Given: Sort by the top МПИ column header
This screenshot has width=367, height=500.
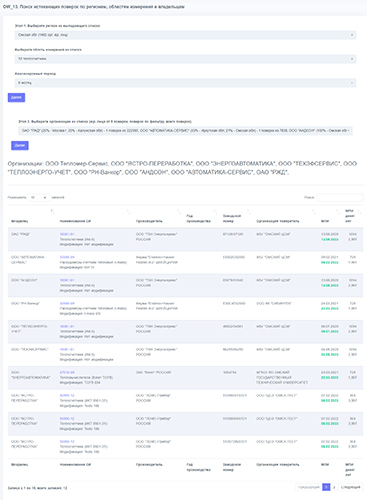Looking at the screenshot, I should tap(325, 221).
